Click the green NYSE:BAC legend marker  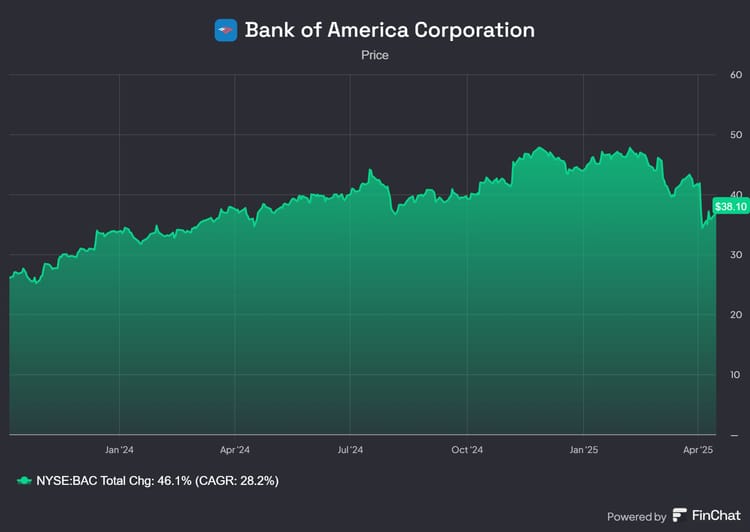[x=24, y=481]
